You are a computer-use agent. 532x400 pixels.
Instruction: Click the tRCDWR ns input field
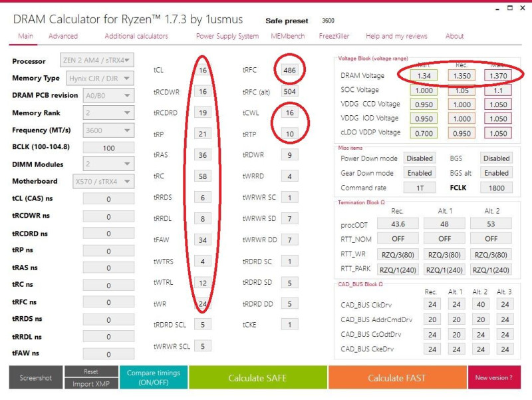click(x=108, y=216)
